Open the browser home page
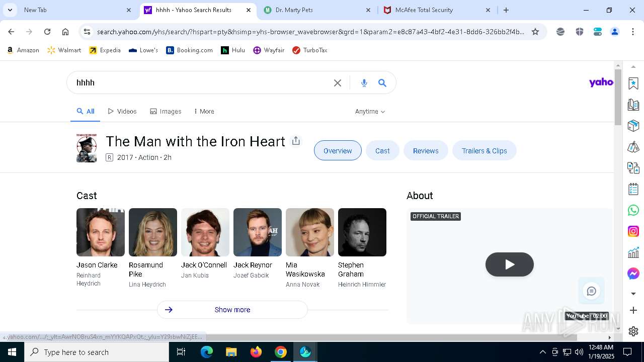Image resolution: width=644 pixels, height=362 pixels. (65, 32)
